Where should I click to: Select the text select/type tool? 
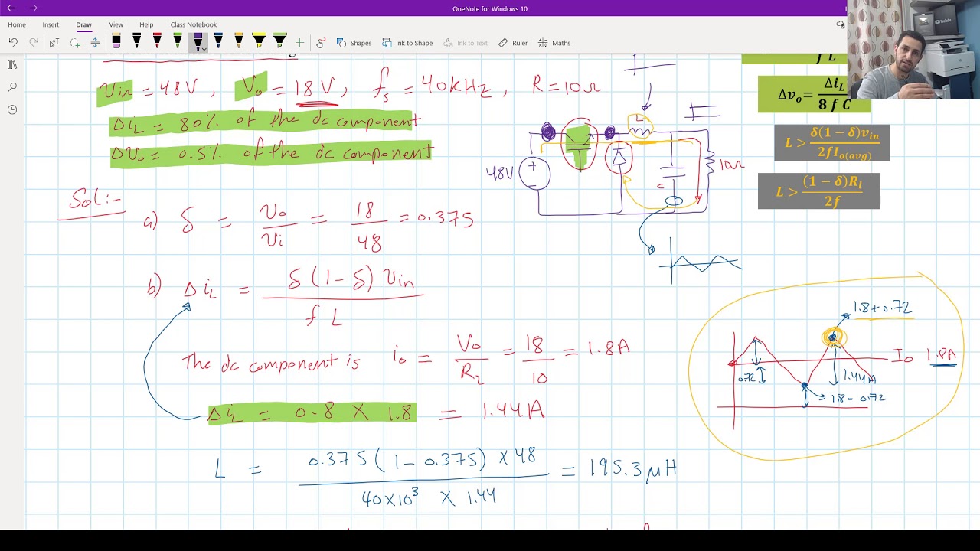coord(54,43)
